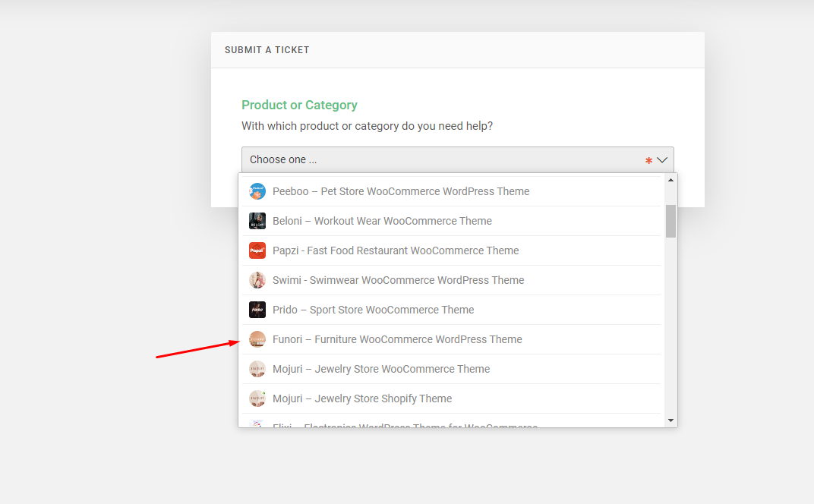Click the Mojuri WooCommerce theme icon
Image resolution: width=814 pixels, height=504 pixels.
pyautogui.click(x=257, y=369)
